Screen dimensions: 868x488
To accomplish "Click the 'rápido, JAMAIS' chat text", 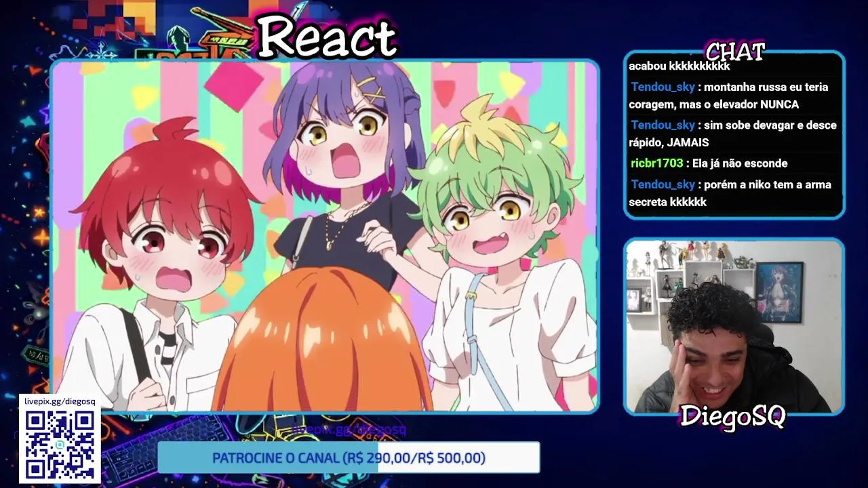I will point(669,142).
